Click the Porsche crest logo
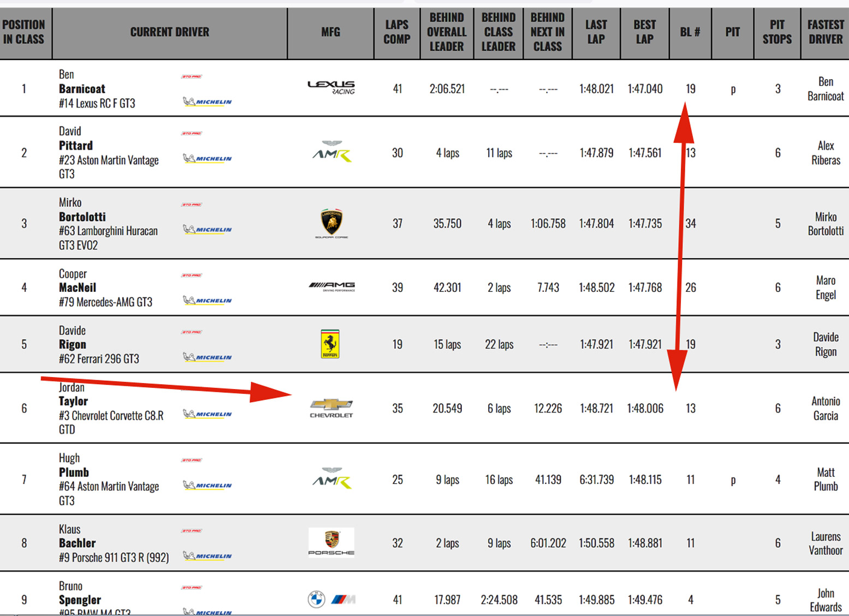Screen dimensions: 849x616 pos(331,542)
